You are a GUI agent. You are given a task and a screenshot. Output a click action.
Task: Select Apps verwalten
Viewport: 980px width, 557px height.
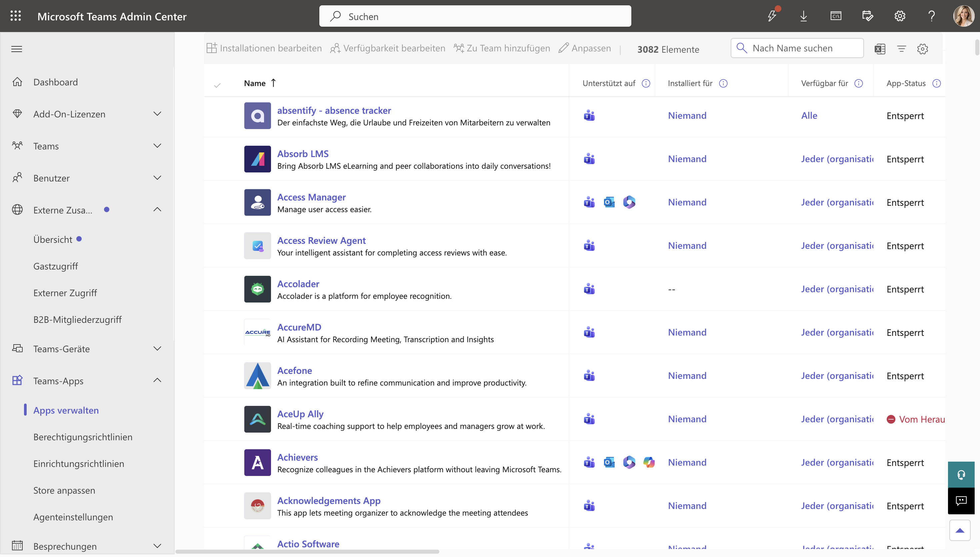[66, 410]
